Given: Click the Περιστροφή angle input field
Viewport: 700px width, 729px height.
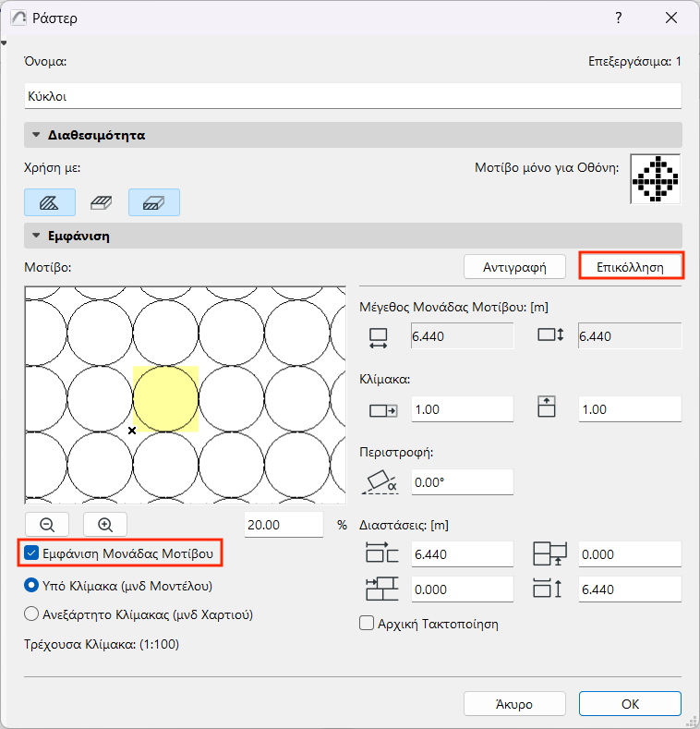Looking at the screenshot, I should 463,482.
